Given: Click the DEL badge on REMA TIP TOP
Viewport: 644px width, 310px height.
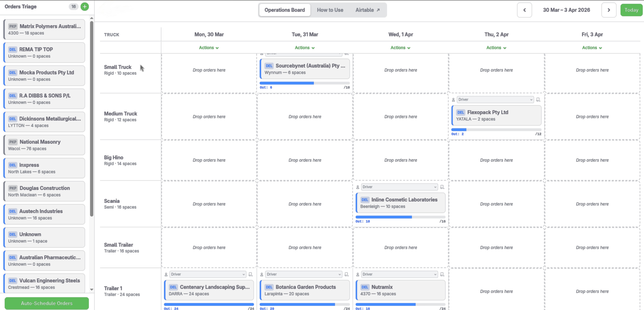Looking at the screenshot, I should (x=13, y=49).
